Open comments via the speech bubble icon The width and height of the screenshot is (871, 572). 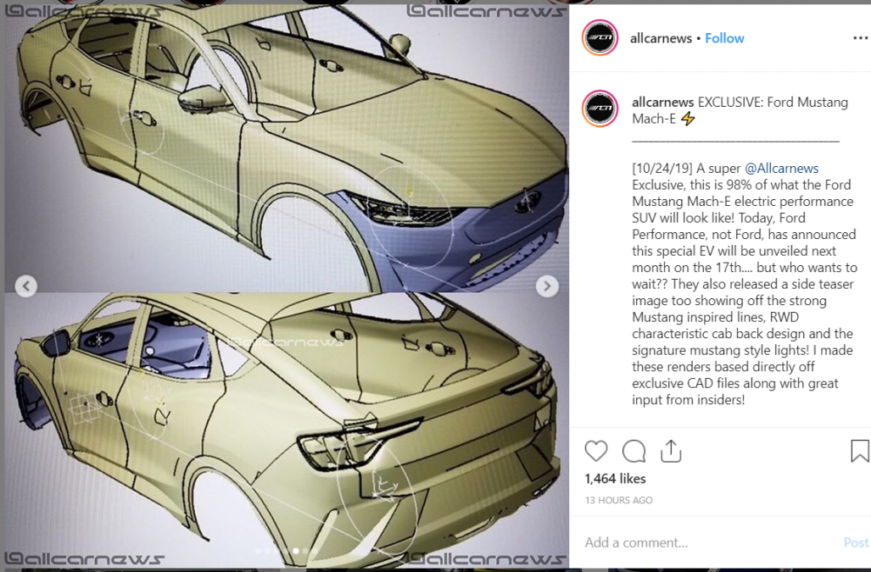pyautogui.click(x=634, y=451)
